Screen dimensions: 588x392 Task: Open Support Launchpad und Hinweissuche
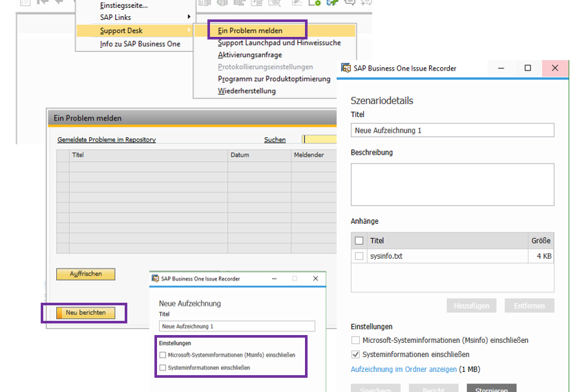tap(279, 43)
